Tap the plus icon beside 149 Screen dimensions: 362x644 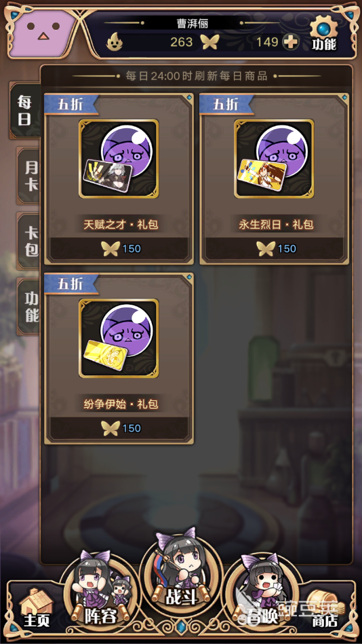[x=289, y=42]
